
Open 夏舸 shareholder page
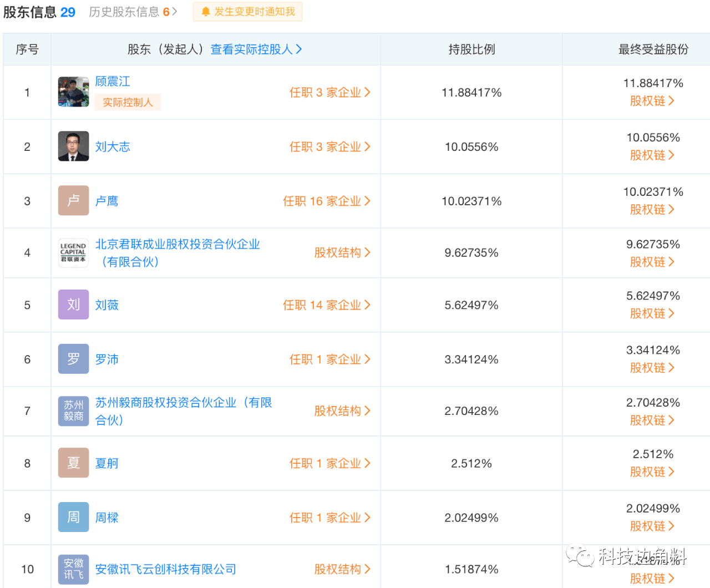click(x=106, y=463)
